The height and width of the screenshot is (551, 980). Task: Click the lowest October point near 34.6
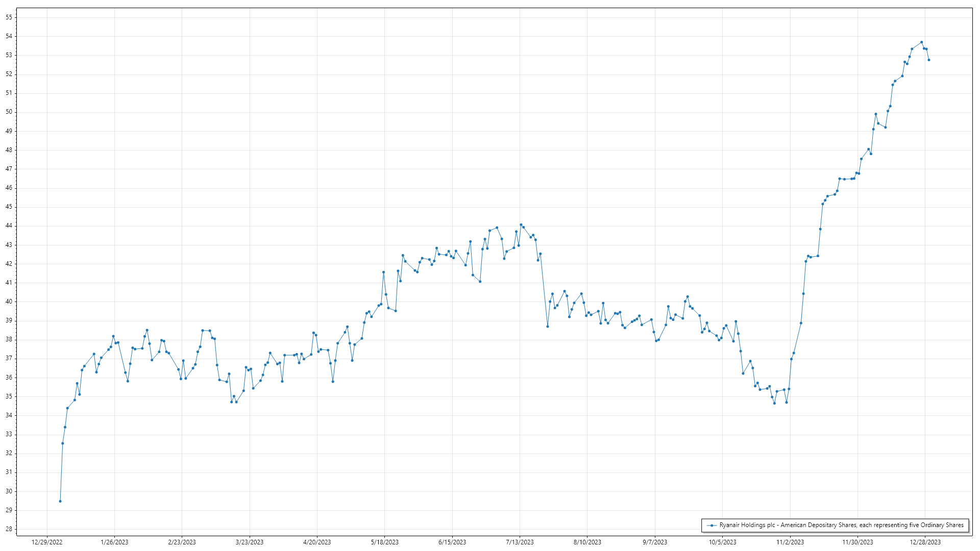tap(774, 404)
